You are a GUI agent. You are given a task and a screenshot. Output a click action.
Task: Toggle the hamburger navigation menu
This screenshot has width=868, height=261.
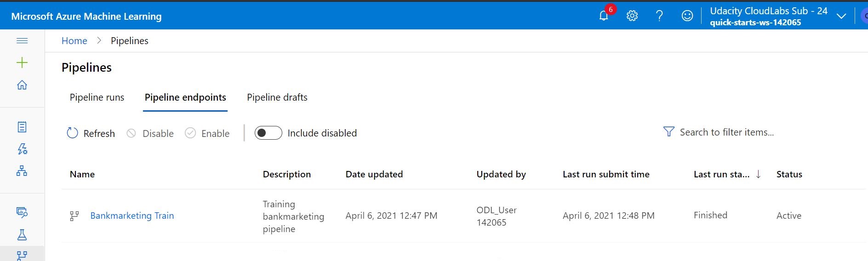[x=22, y=40]
